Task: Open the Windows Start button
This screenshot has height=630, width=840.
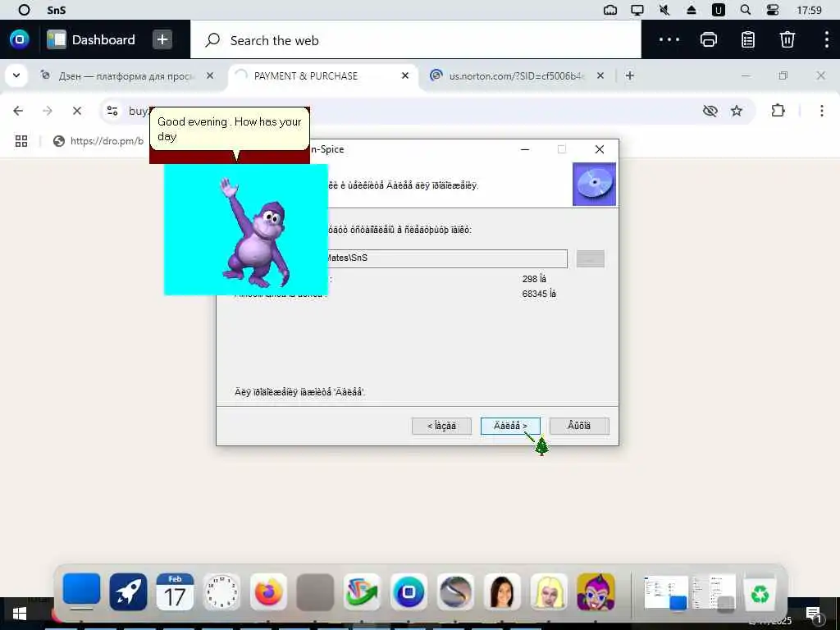Action: tap(20, 614)
